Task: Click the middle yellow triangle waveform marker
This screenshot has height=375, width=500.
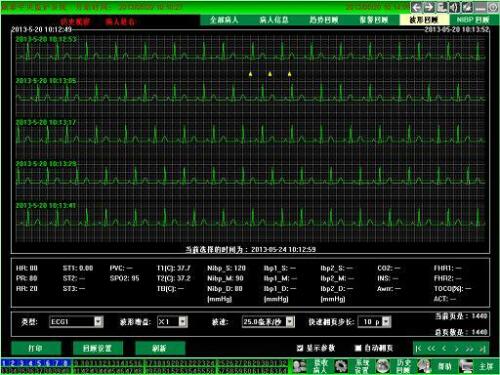Action: pos(270,74)
